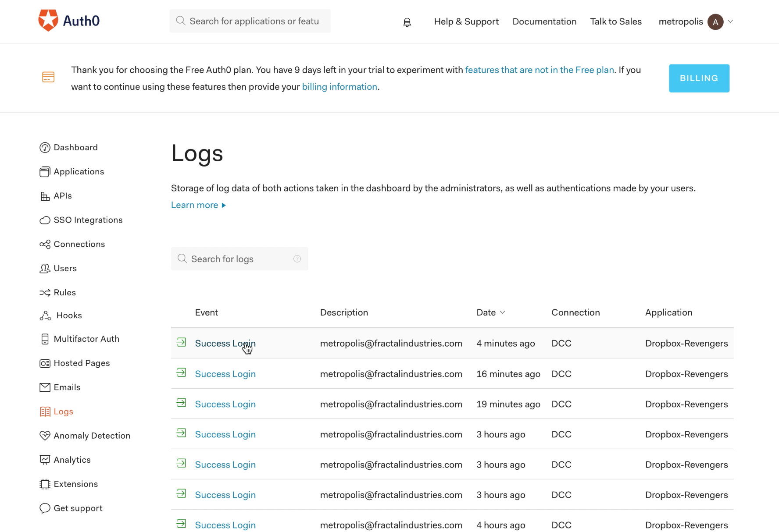
Task: Click the APIs sidebar icon
Action: [x=45, y=196]
